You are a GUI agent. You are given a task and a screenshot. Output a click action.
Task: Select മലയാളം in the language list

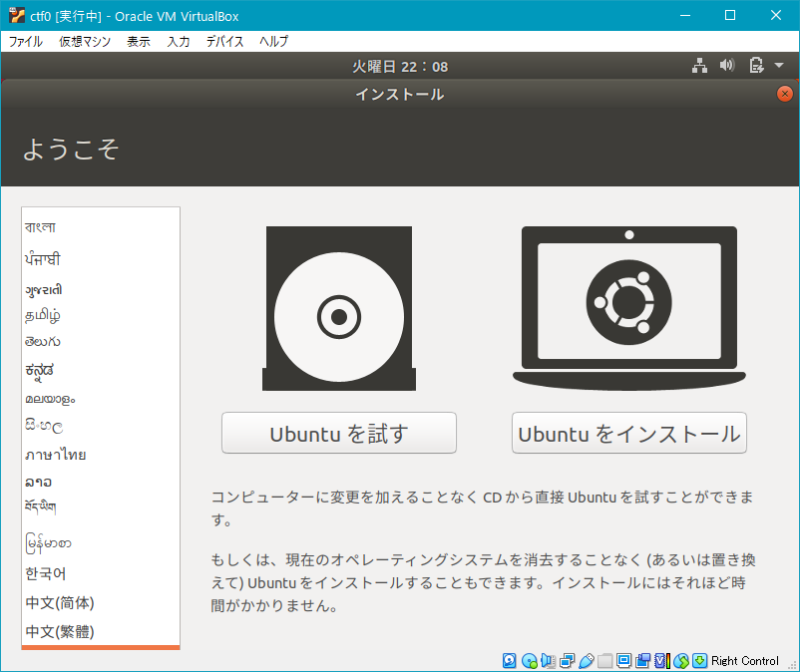[101, 399]
